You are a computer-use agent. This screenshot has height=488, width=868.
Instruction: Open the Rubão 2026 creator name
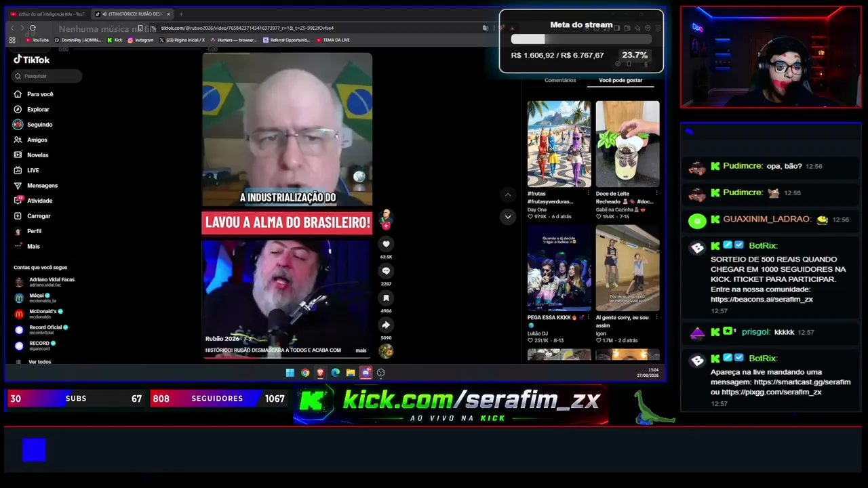(222, 339)
